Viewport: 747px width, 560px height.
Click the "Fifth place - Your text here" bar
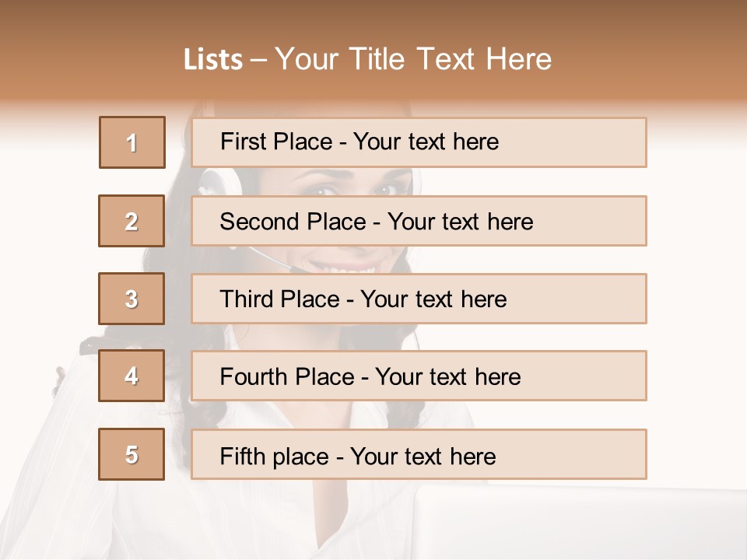tap(419, 455)
